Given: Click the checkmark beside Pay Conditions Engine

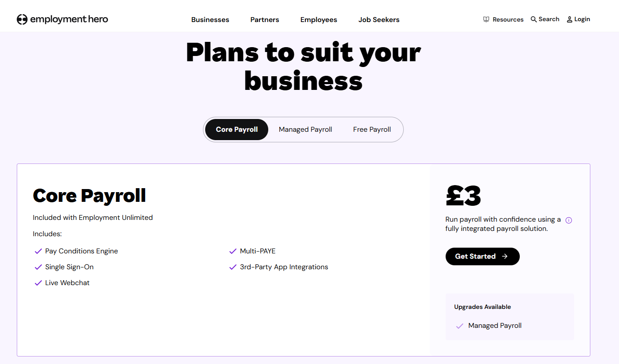Looking at the screenshot, I should (38, 251).
